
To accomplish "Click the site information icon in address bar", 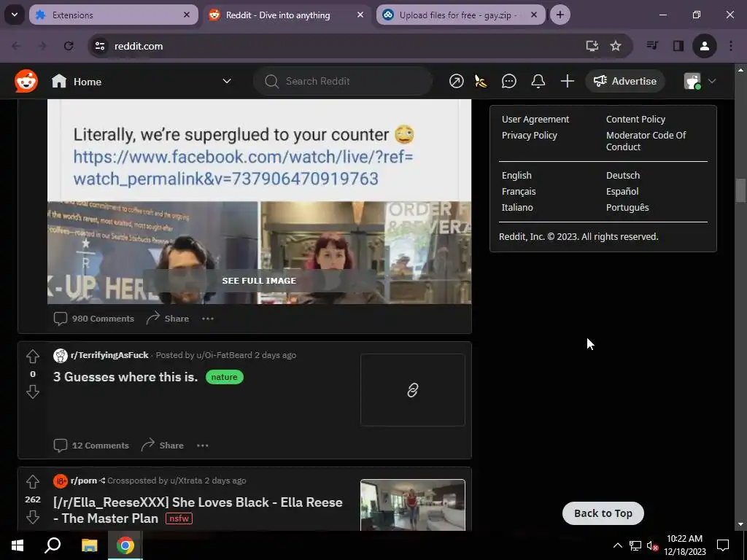I will [x=100, y=46].
